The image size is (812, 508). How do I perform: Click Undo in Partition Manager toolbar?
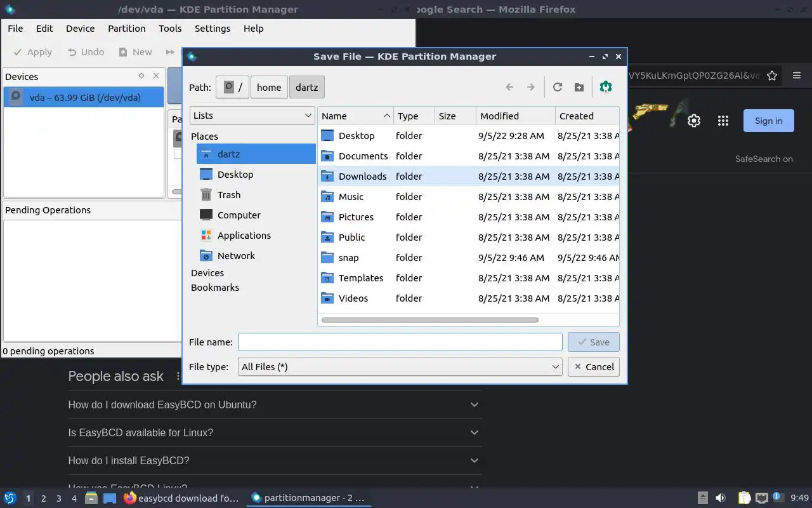(x=86, y=52)
